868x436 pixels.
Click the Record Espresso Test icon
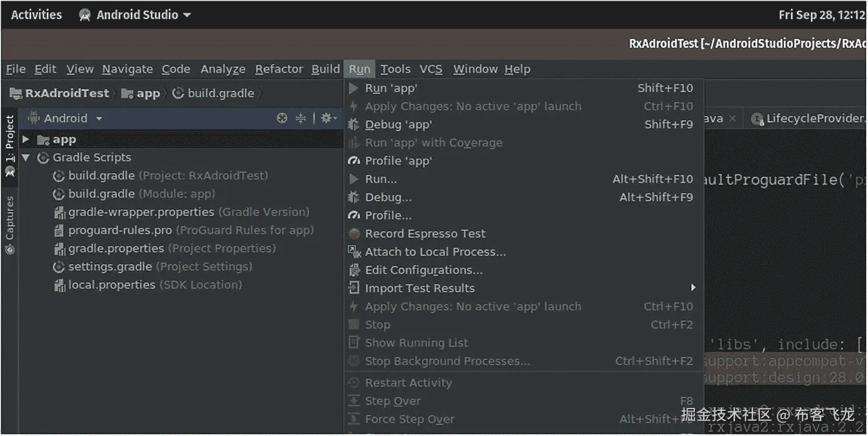tap(354, 234)
